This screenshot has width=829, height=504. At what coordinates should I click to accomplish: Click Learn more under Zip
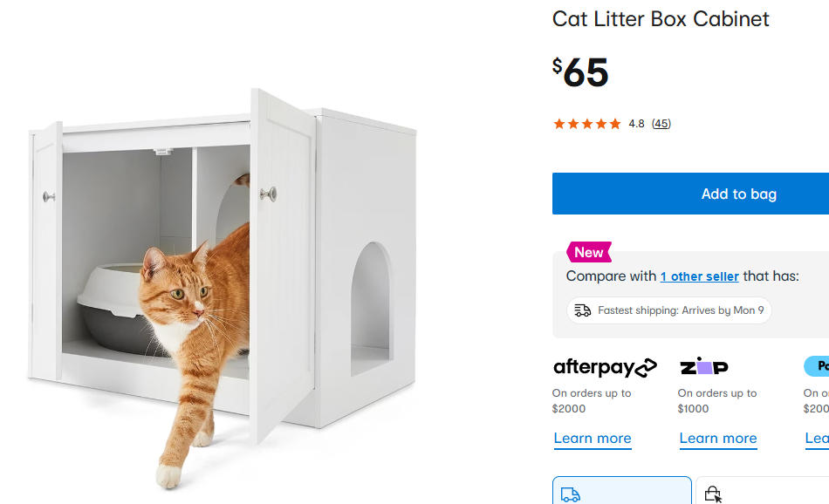coord(718,439)
